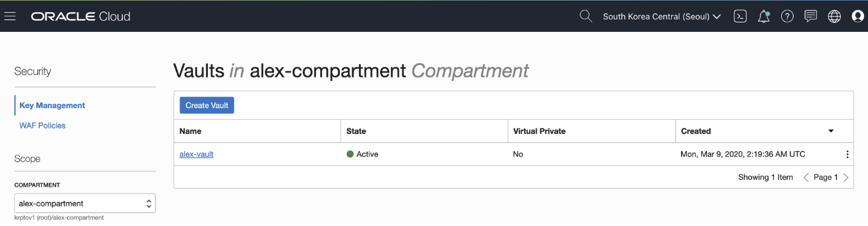This screenshot has height=226, width=868.
Task: Expand the South Korea Central region selector
Action: [662, 17]
